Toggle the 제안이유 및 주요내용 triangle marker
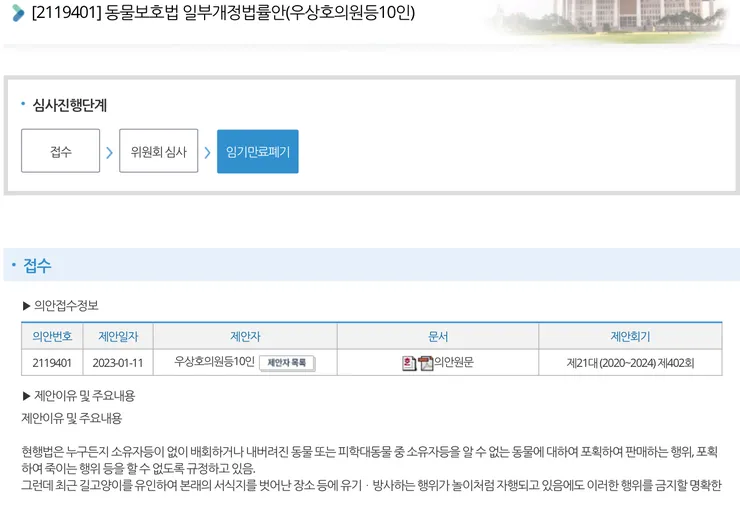Screen dimensions: 740x509 [26, 396]
